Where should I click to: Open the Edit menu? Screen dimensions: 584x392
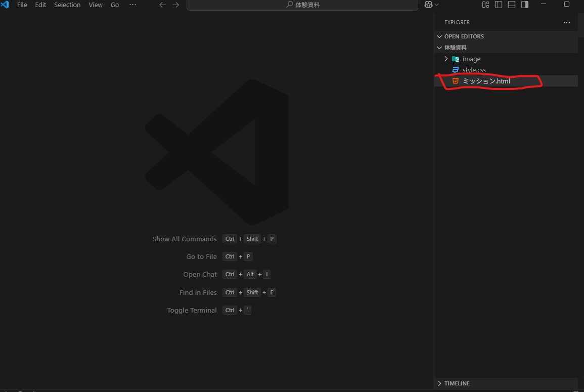(x=40, y=5)
